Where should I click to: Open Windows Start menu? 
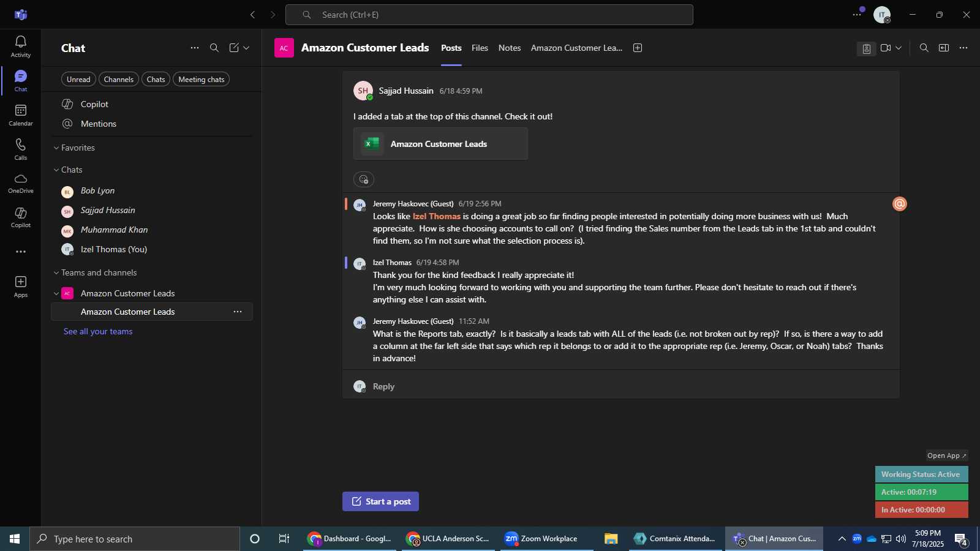[x=15, y=539]
